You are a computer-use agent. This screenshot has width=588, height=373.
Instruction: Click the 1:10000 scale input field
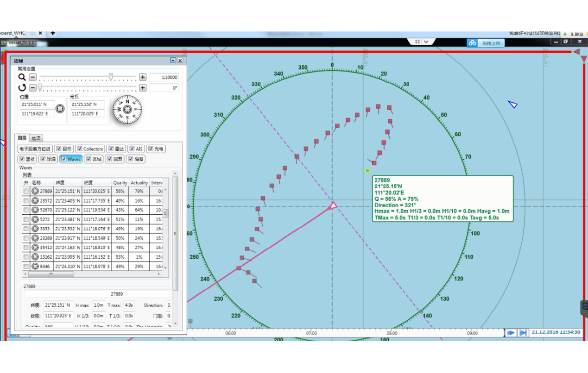pyautogui.click(x=164, y=77)
